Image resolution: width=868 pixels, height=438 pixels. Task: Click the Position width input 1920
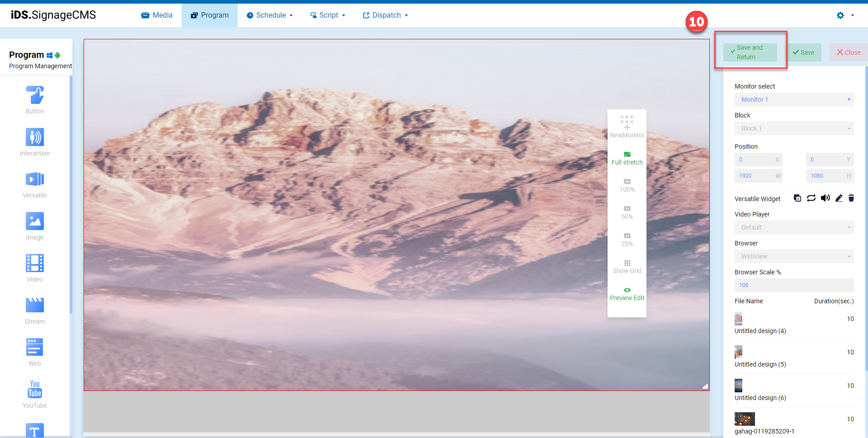point(759,176)
